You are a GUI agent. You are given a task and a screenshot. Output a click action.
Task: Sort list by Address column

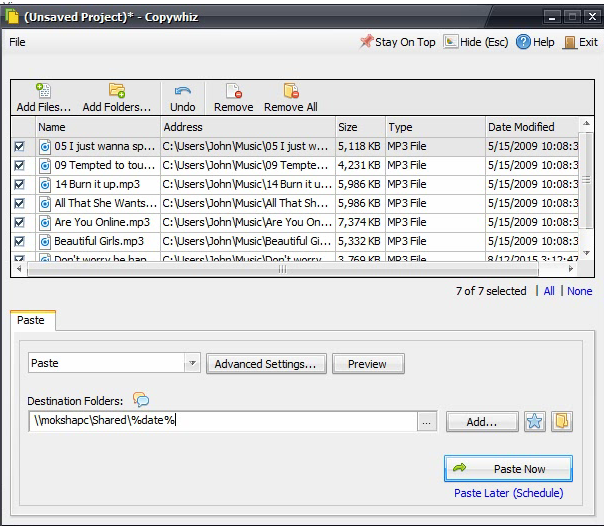tap(248, 127)
